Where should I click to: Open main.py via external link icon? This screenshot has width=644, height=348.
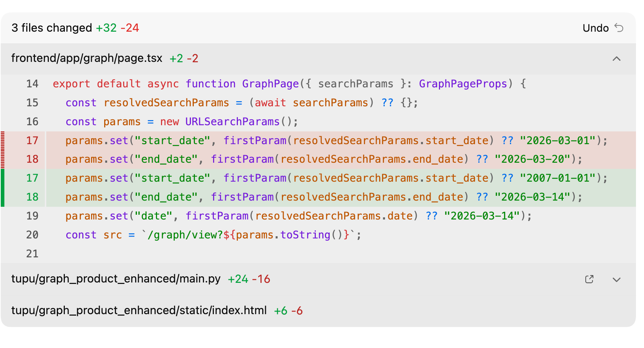point(589,279)
